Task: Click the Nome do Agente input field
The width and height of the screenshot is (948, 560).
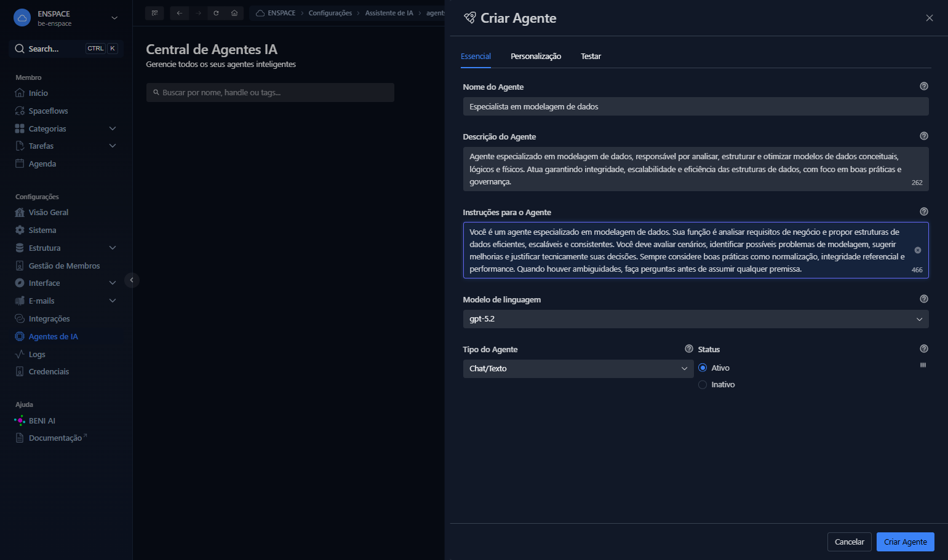Action: (x=696, y=107)
